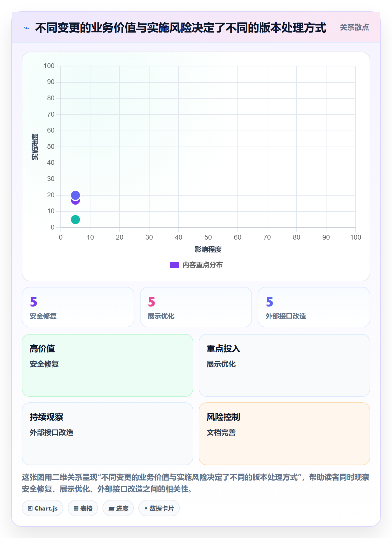Viewport: 392px width, 538px height.
Task: Click the pink 5 above 展示优化
Action: 151,302
